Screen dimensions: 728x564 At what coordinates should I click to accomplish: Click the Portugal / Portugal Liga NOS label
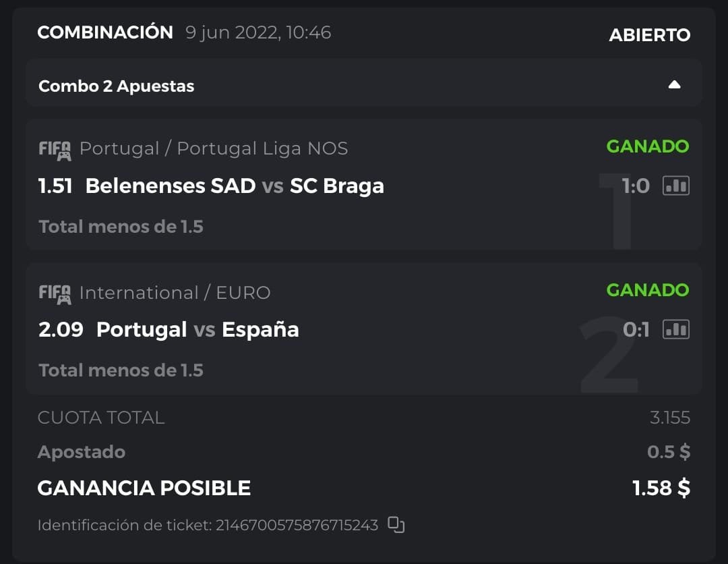coord(214,148)
